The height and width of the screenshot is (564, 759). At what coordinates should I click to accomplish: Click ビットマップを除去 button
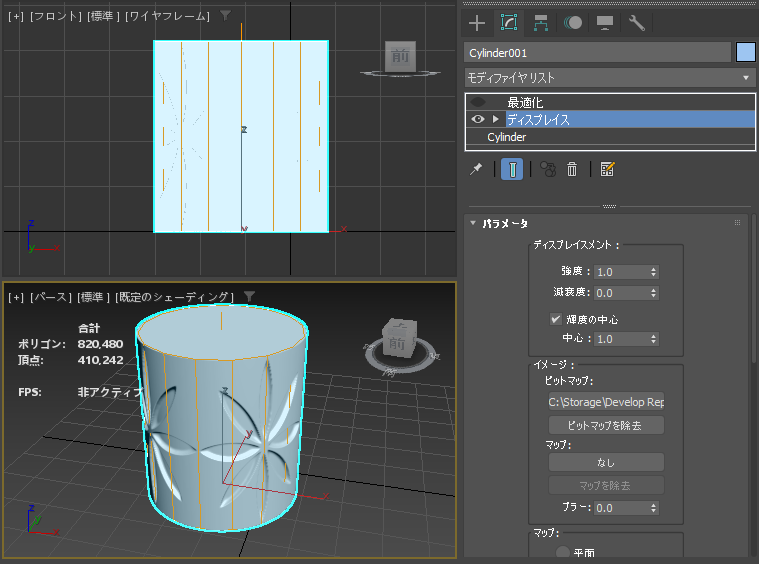(606, 426)
